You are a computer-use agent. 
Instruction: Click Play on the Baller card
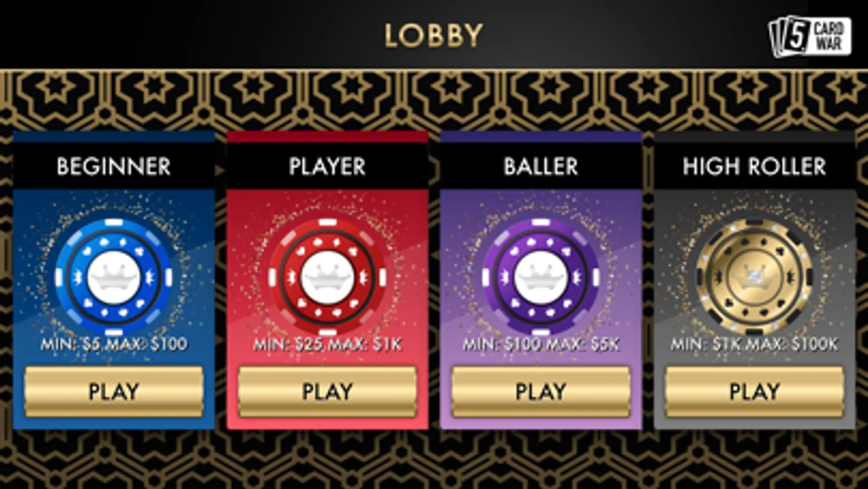(541, 391)
